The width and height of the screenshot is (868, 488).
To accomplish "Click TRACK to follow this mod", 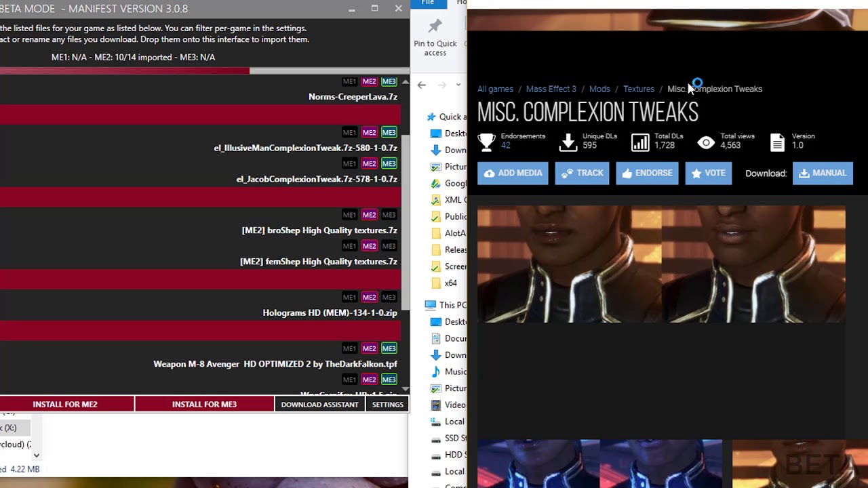I will [582, 173].
